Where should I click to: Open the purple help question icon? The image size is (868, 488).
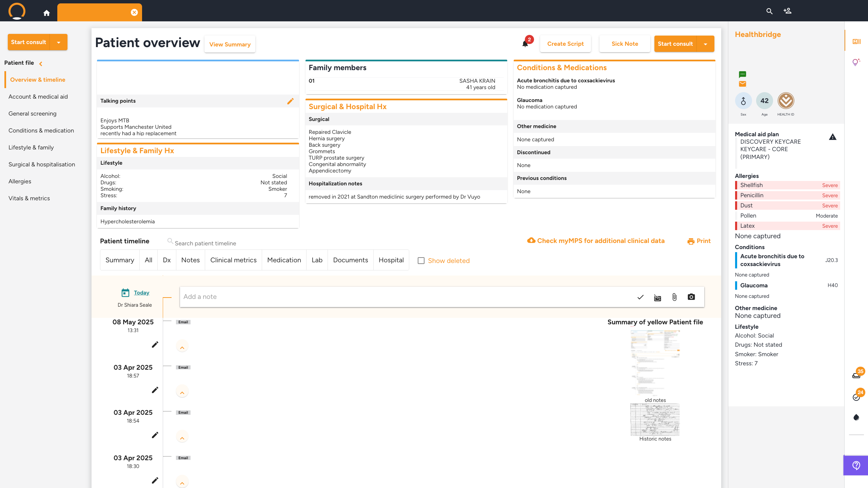click(x=856, y=465)
